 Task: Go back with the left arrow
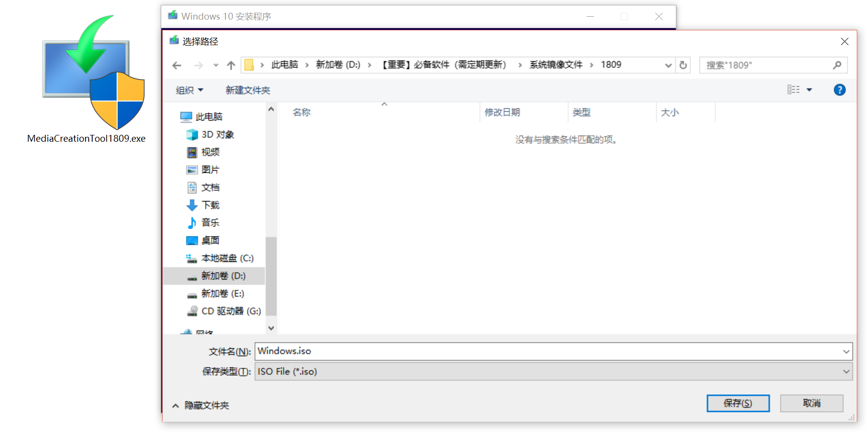[x=177, y=65]
